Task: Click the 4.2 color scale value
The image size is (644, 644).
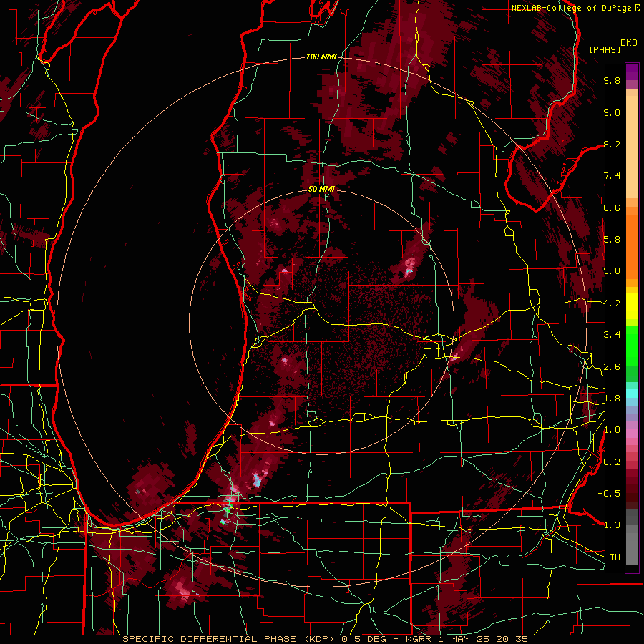Action: click(612, 303)
